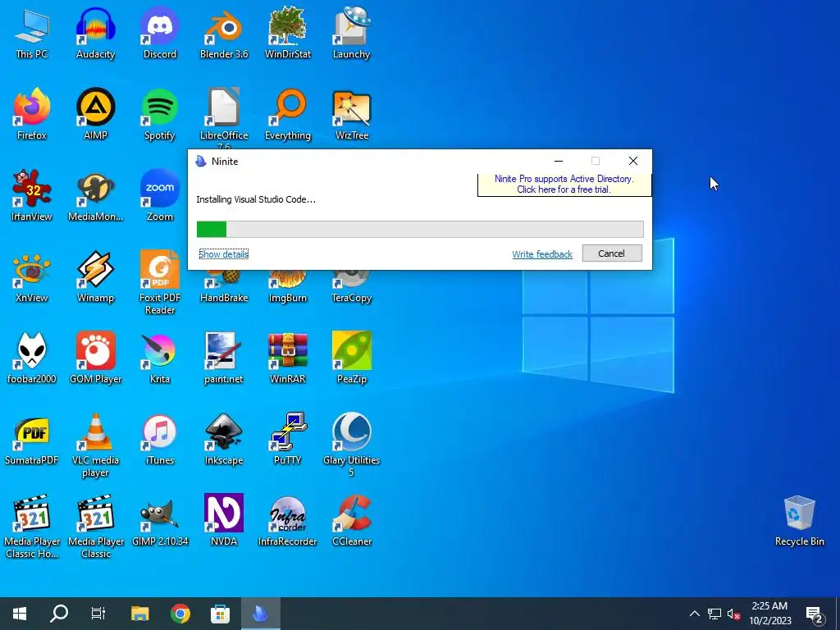Select the XnView eye icon
Viewport: 840px width, 630px height.
pos(32,276)
